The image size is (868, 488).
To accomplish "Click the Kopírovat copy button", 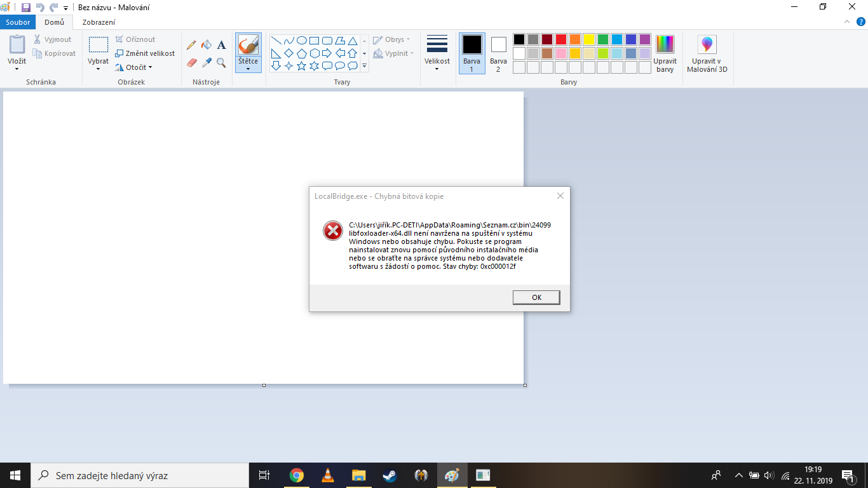I will pos(55,53).
